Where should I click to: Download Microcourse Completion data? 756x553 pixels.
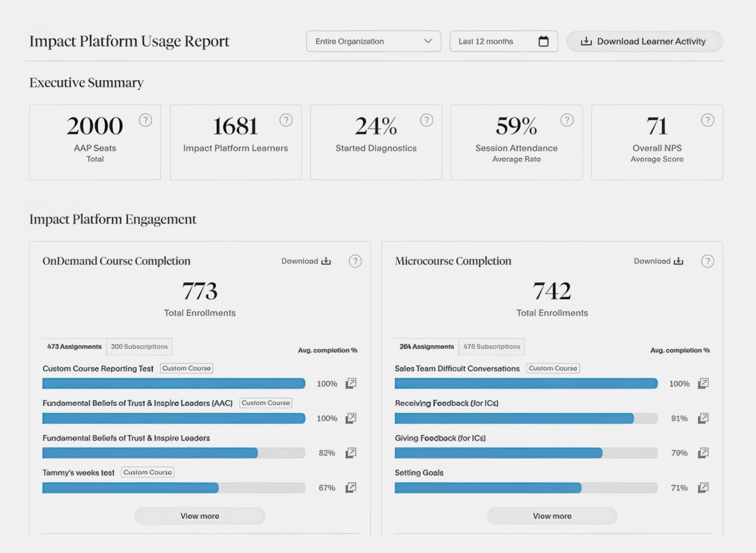click(x=659, y=261)
